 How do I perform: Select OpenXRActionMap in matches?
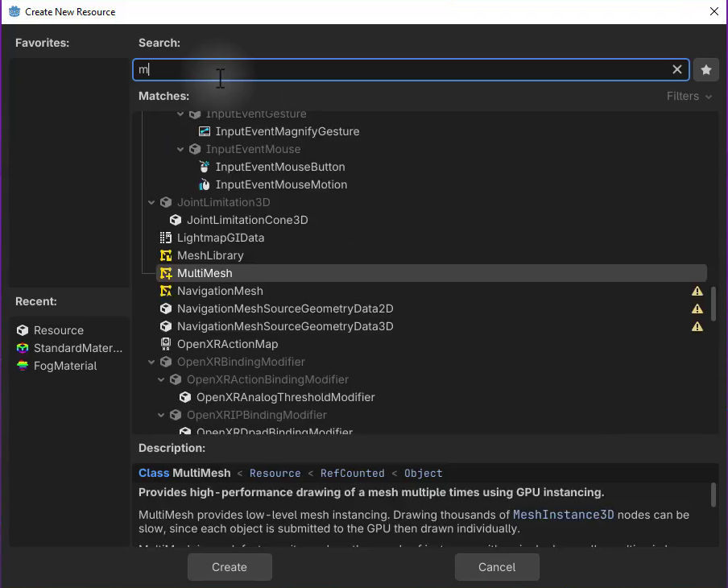[227, 344]
